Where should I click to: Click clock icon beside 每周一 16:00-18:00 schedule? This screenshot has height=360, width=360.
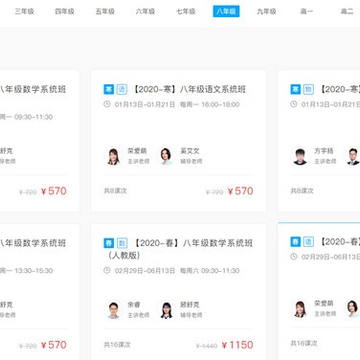107,104
